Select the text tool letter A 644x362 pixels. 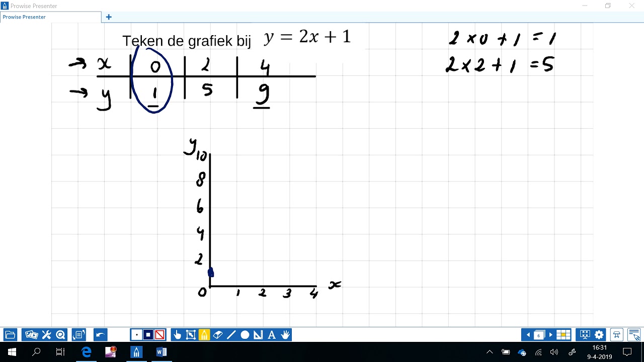click(272, 335)
